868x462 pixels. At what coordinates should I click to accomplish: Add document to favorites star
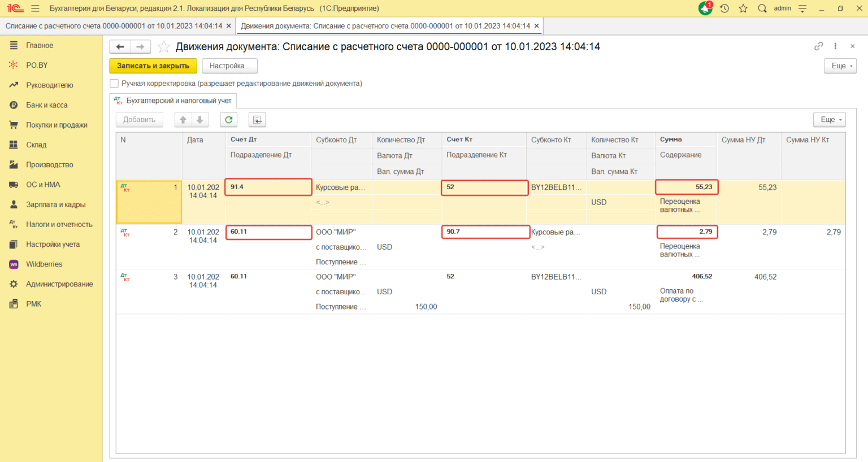point(163,47)
